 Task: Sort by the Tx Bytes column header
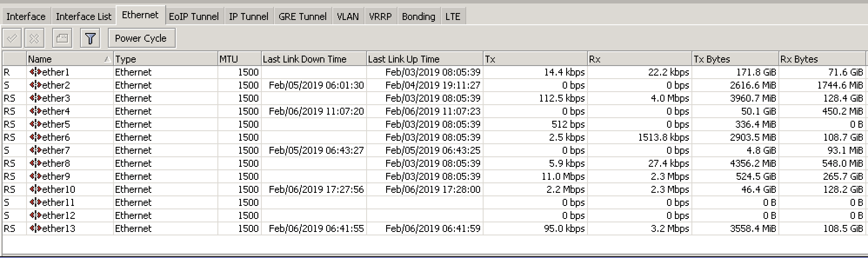[735, 59]
